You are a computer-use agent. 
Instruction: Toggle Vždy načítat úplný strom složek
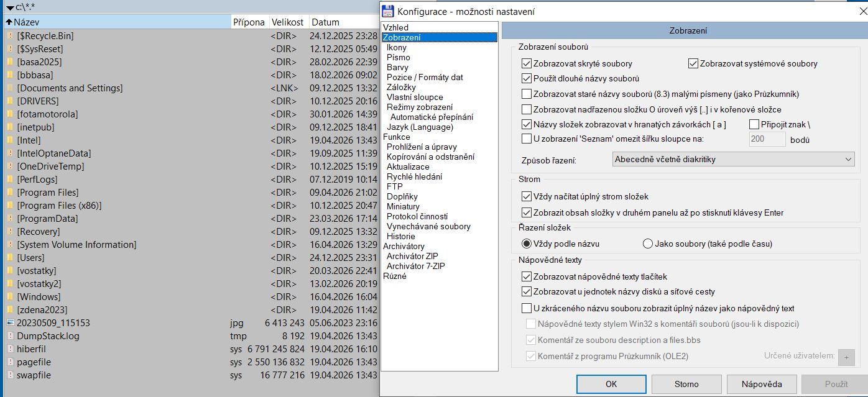(527, 197)
